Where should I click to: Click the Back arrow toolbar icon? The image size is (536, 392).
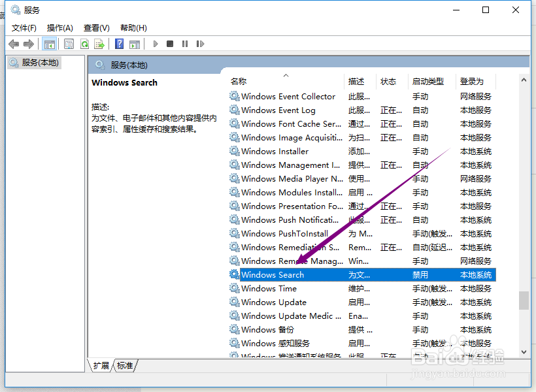14,44
